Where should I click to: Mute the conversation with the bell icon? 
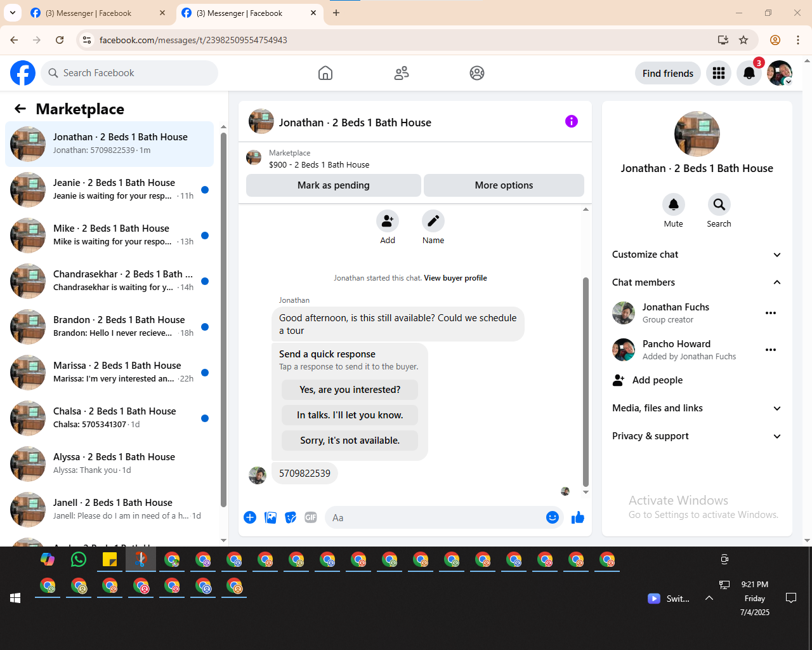click(674, 204)
